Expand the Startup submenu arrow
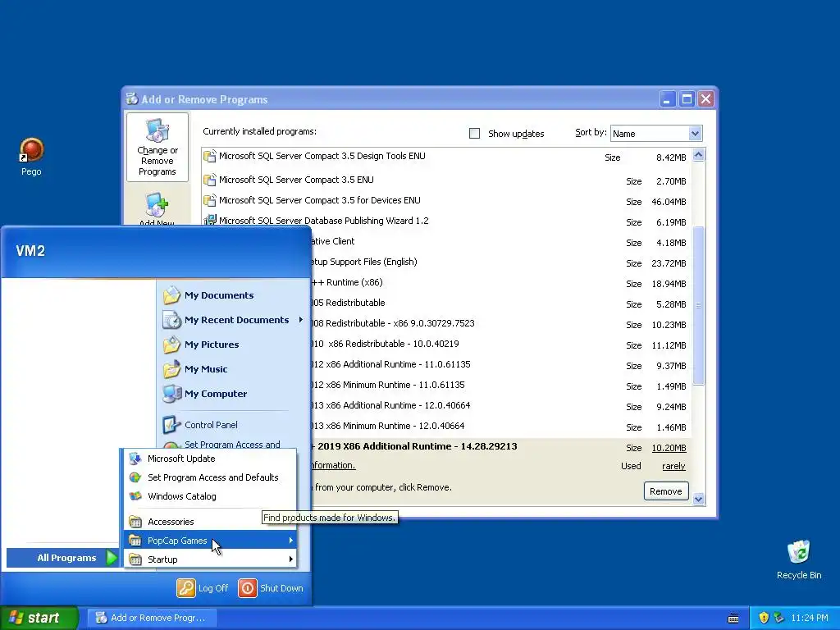 291,559
